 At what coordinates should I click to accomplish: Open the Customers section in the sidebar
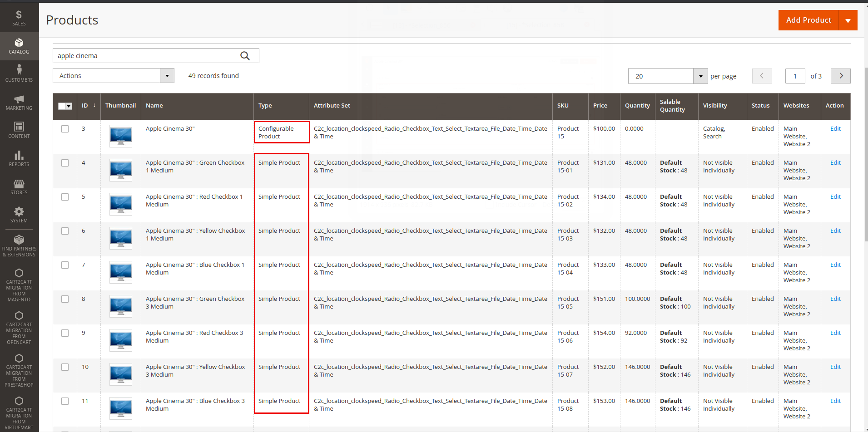pyautogui.click(x=19, y=74)
